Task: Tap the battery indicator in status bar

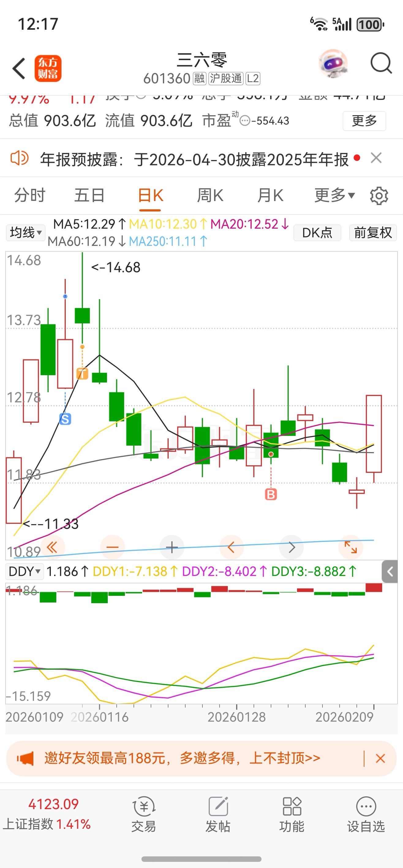Action: tap(370, 24)
